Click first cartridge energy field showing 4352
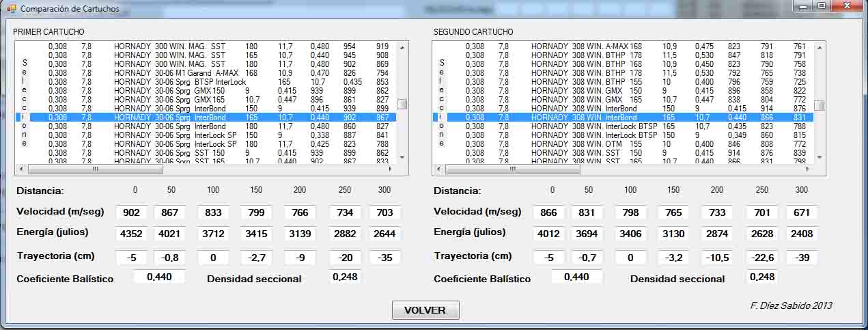868x330 pixels. coord(131,234)
